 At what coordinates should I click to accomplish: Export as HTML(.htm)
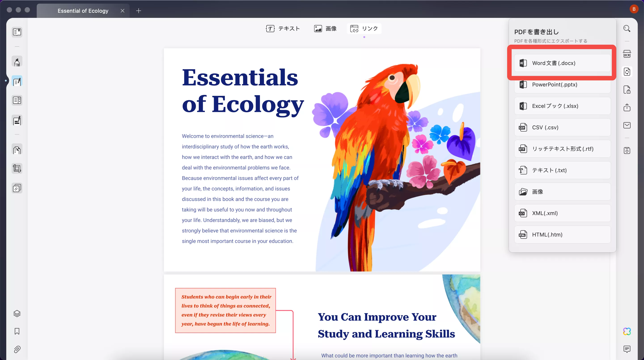562,235
